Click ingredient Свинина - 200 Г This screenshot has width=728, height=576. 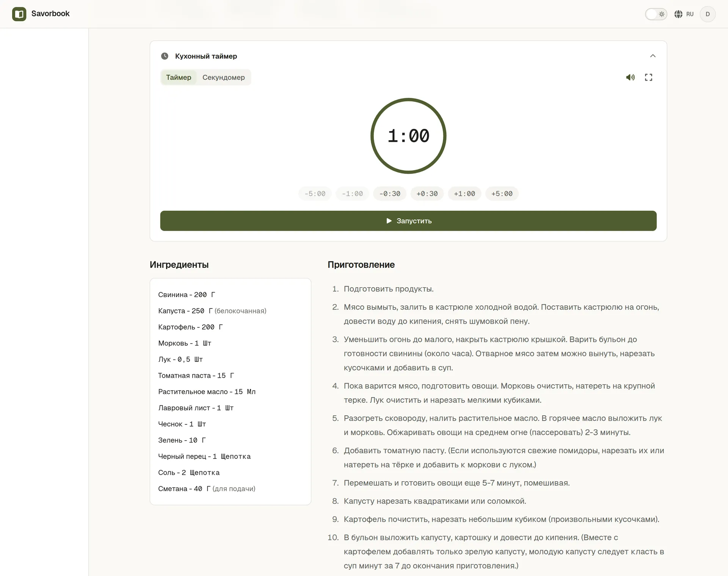click(x=187, y=294)
